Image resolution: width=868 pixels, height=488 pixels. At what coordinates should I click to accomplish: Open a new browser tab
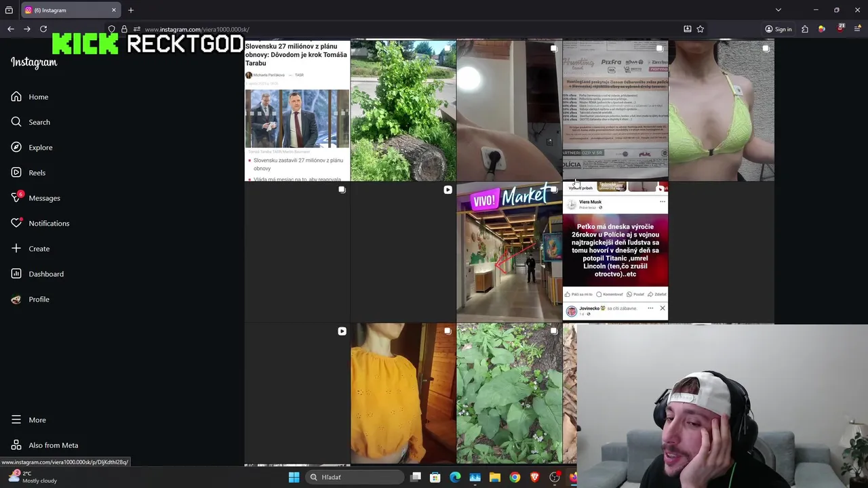[131, 10]
